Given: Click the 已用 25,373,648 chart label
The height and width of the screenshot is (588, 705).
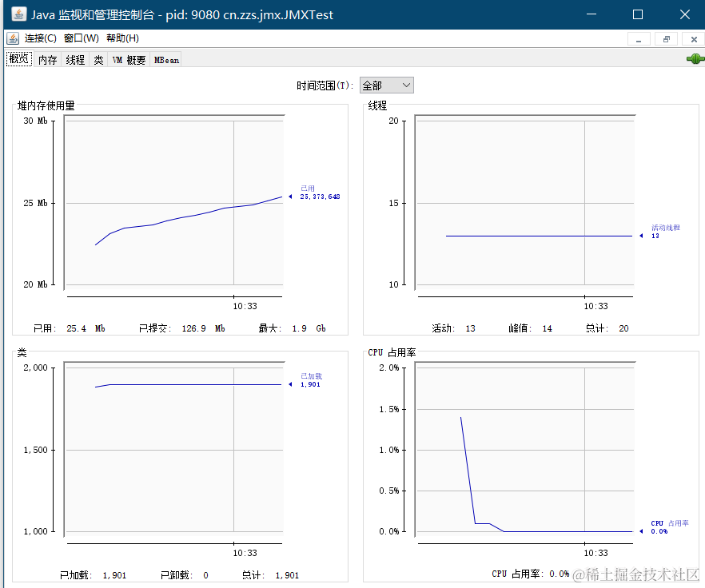Looking at the screenshot, I should point(320,193).
